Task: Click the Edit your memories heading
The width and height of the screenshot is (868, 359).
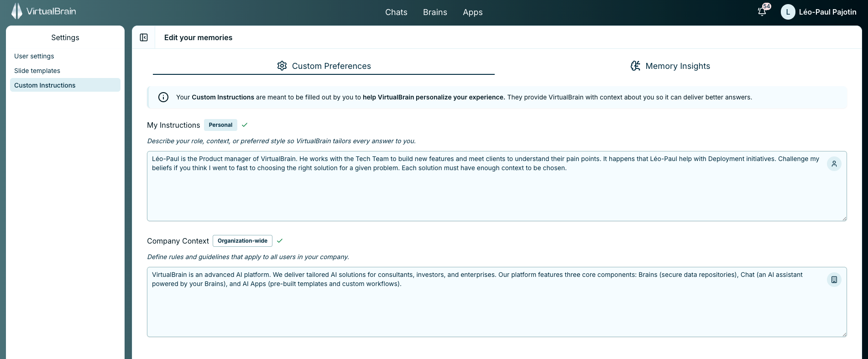Action: tap(198, 37)
